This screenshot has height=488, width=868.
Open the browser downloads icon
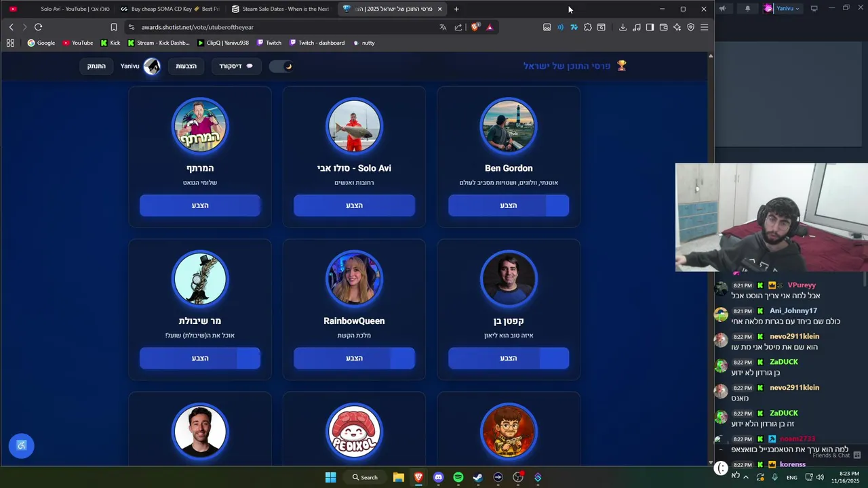(623, 27)
